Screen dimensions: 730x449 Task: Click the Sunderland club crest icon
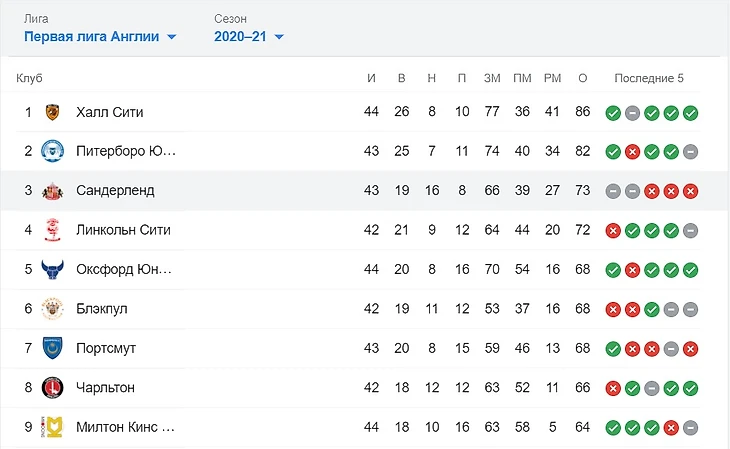click(x=53, y=190)
